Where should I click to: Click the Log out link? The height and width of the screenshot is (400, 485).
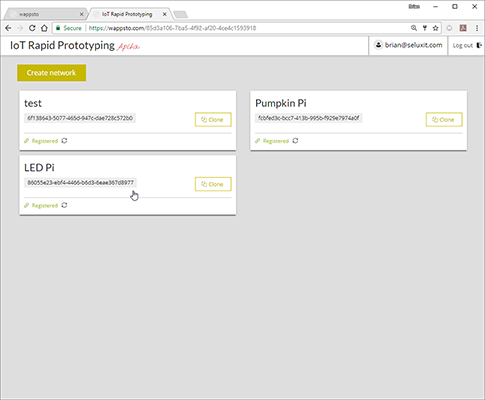[x=467, y=46]
